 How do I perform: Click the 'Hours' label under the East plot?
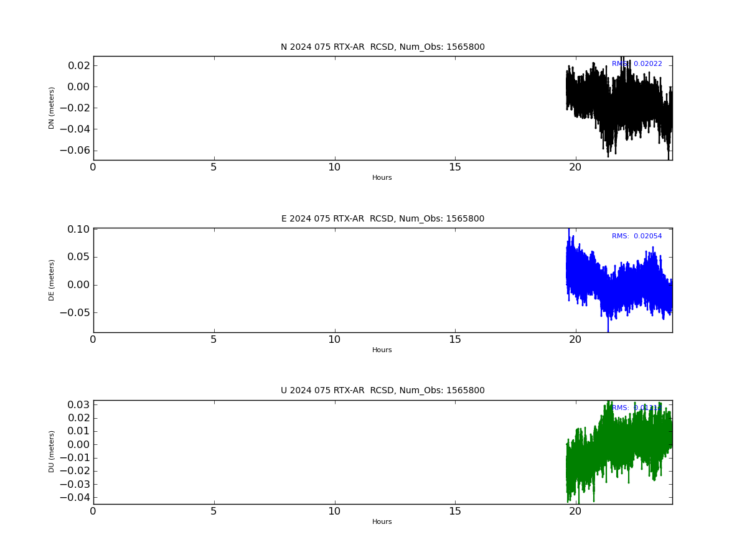382,350
